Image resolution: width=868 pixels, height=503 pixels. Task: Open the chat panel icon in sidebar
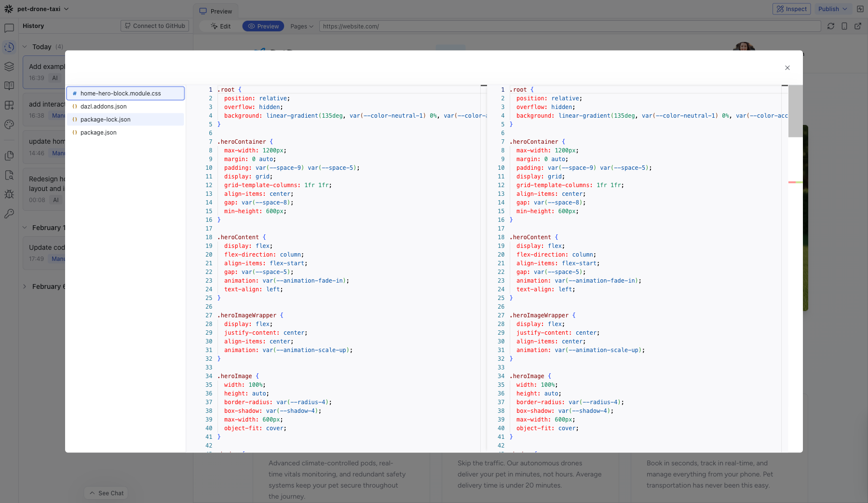(x=9, y=28)
